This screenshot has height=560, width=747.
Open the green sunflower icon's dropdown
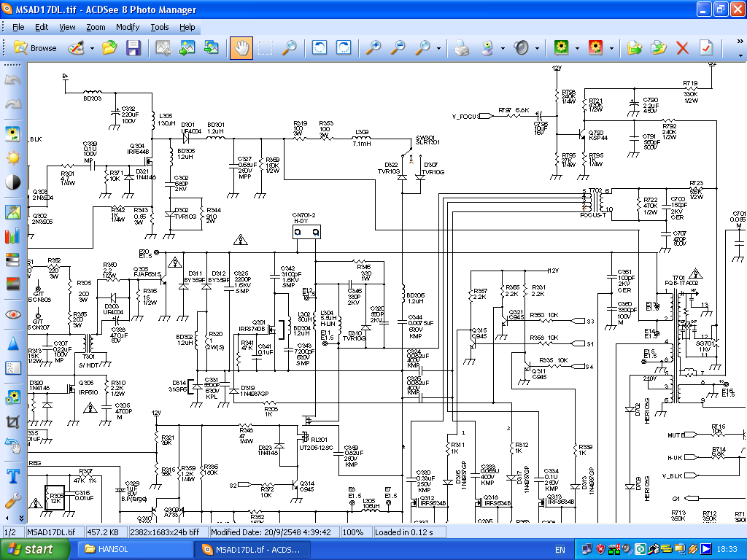(x=578, y=48)
